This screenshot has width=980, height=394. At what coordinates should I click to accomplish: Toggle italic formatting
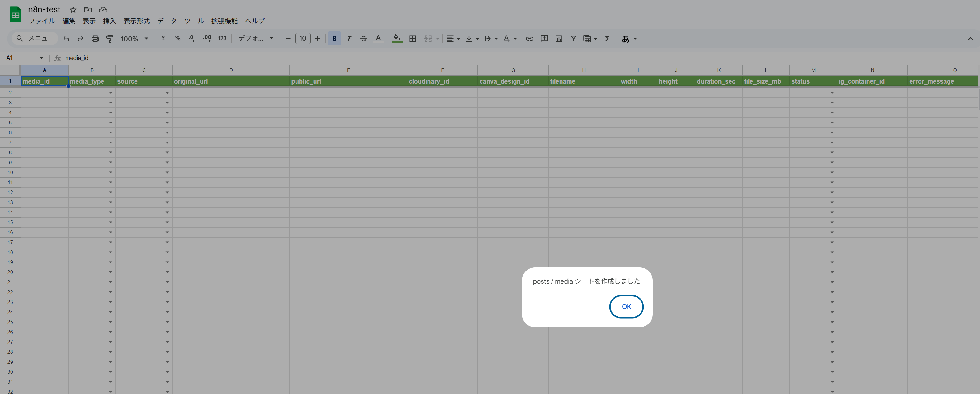(348, 39)
